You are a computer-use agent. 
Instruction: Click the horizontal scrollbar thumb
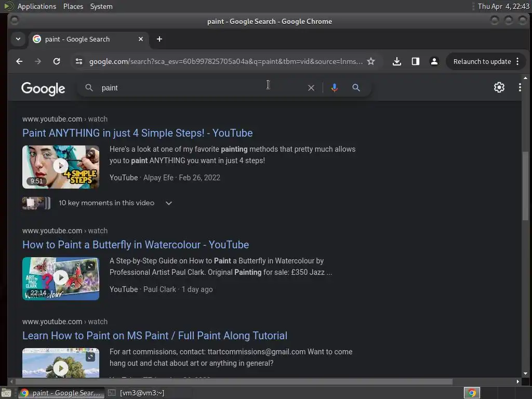(x=233, y=382)
